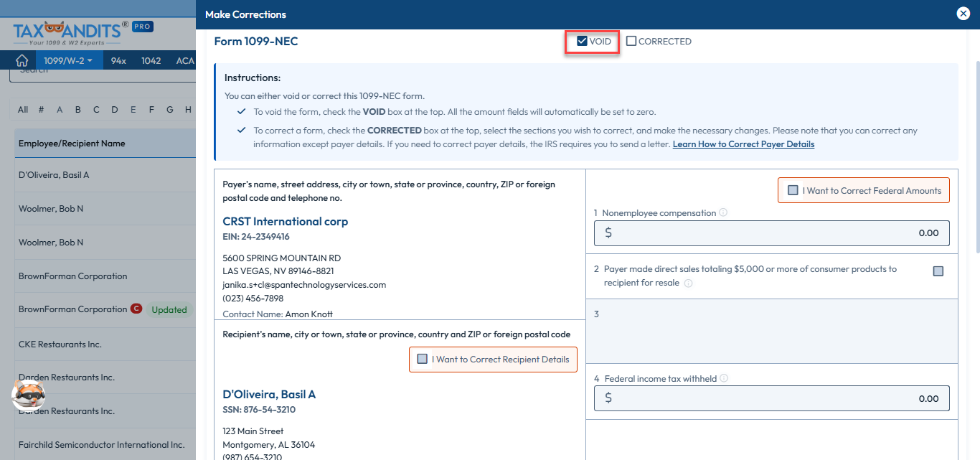
Task: Filter recipients by letter D
Action: [115, 110]
